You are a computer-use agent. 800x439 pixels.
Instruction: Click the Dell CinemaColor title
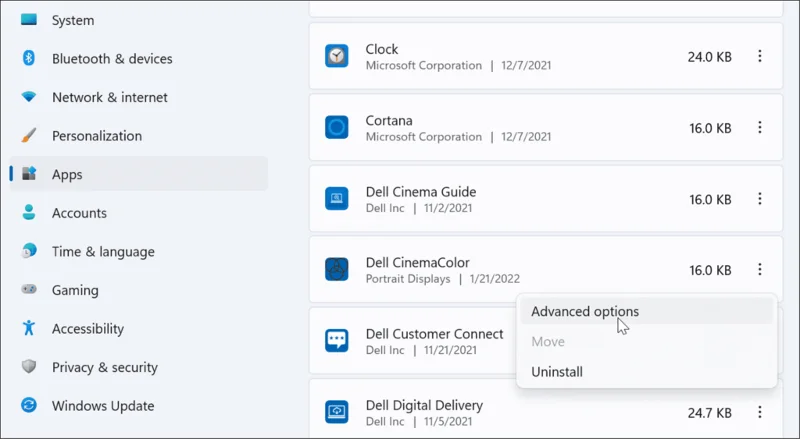[x=417, y=262]
